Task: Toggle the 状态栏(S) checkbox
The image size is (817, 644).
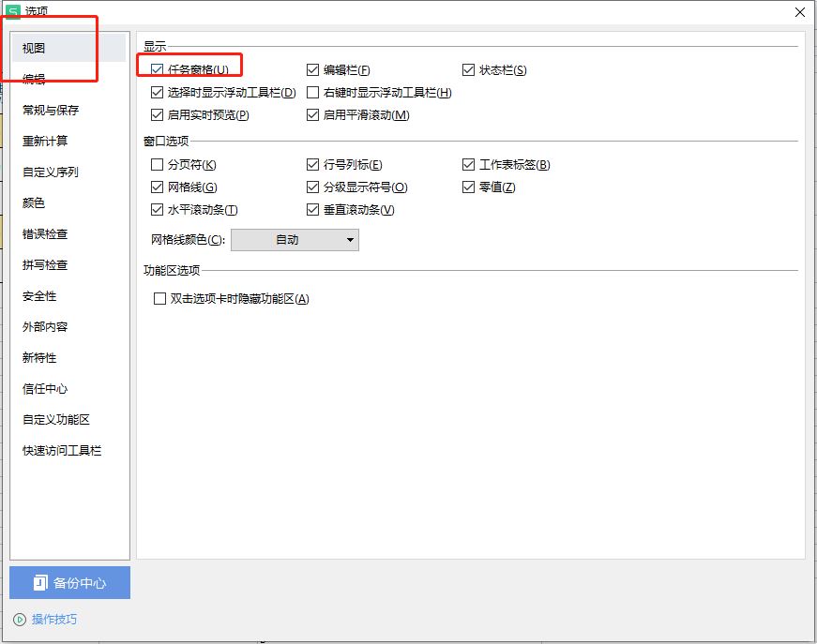Action: click(x=468, y=69)
